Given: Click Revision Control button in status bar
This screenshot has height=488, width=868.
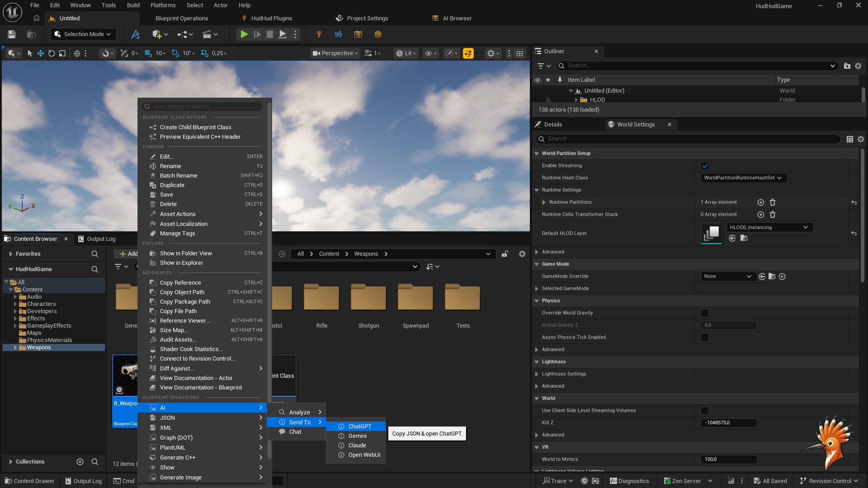Looking at the screenshot, I should click(829, 481).
